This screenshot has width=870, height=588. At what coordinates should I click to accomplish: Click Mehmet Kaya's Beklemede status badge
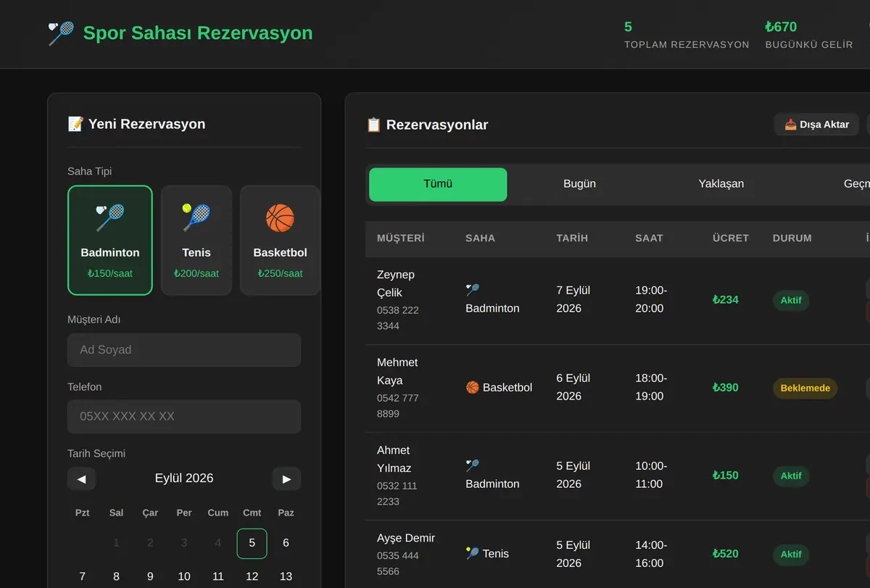tap(805, 388)
